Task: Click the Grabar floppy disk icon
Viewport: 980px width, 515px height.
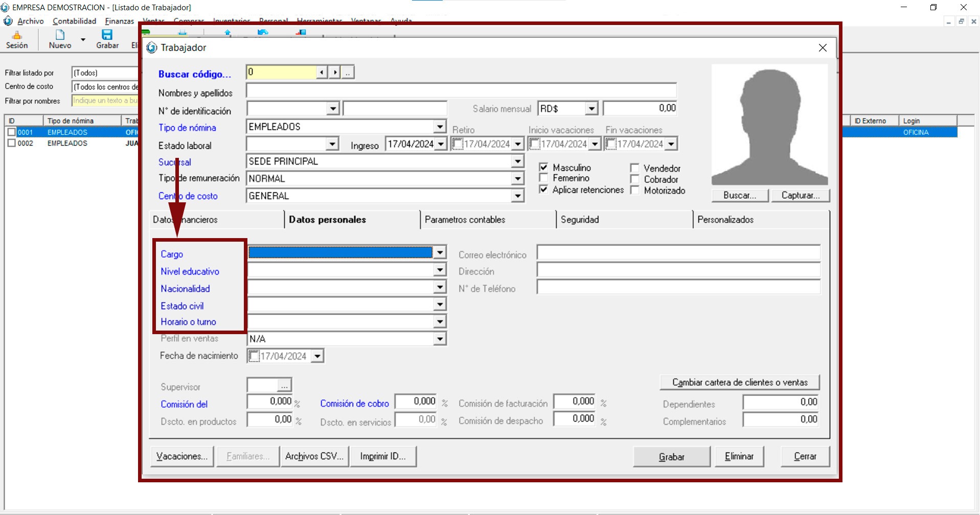Action: [x=107, y=35]
